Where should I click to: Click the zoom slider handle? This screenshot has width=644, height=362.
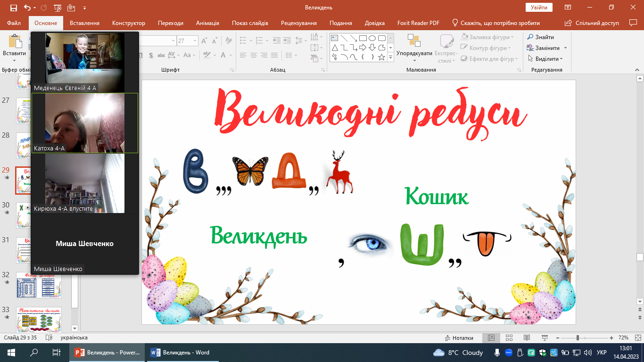point(578,338)
